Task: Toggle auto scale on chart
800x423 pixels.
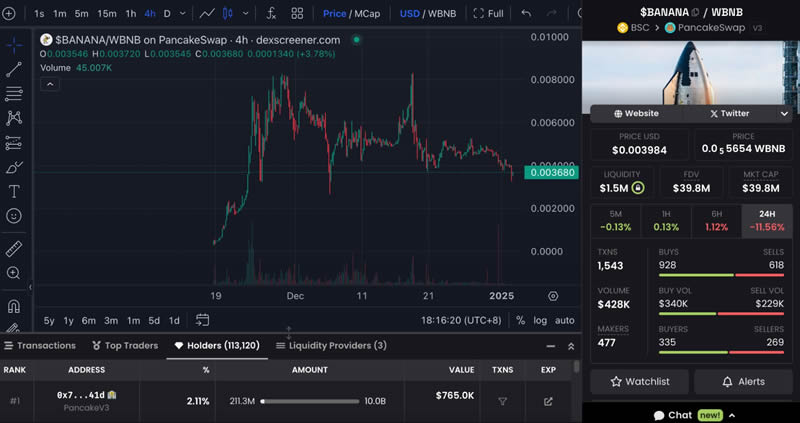Action: (x=565, y=320)
